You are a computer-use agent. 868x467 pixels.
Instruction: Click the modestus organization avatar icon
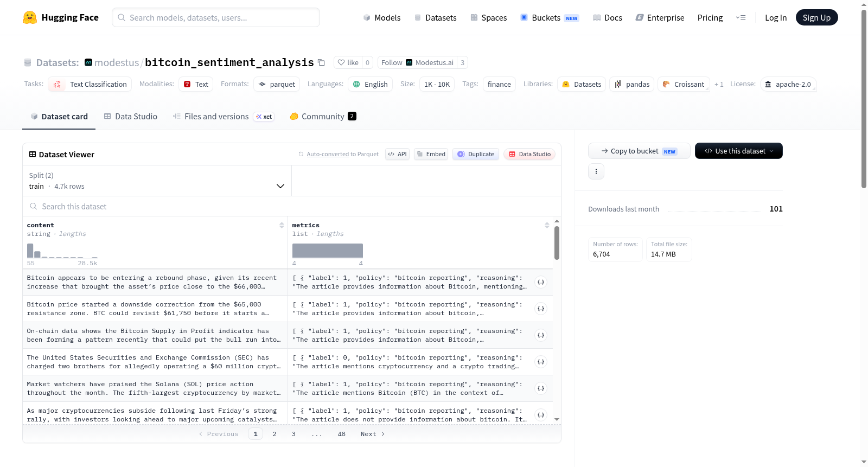[x=88, y=62]
